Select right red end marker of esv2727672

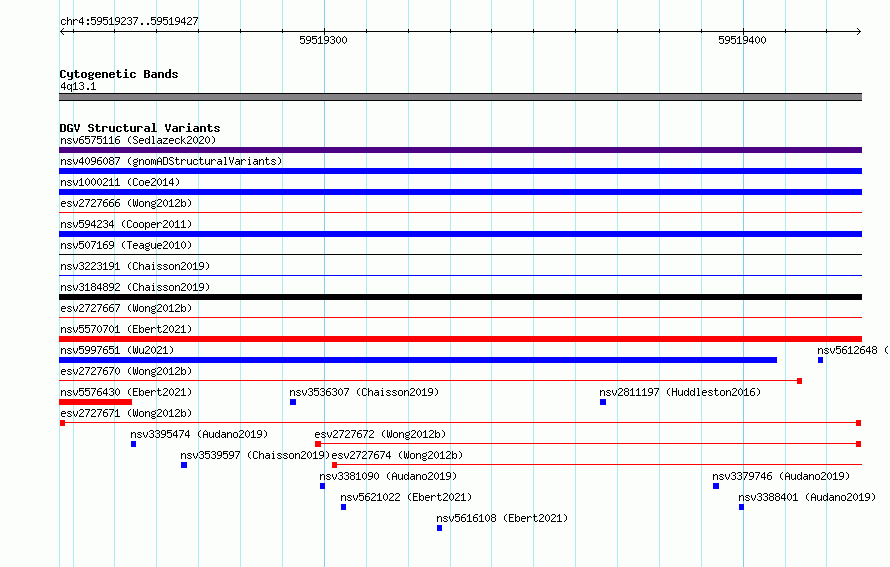tap(859, 444)
